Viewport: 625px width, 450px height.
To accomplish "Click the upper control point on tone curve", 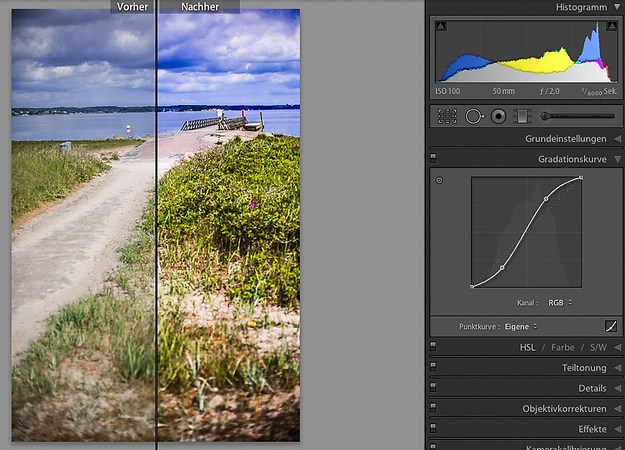I will click(x=546, y=199).
